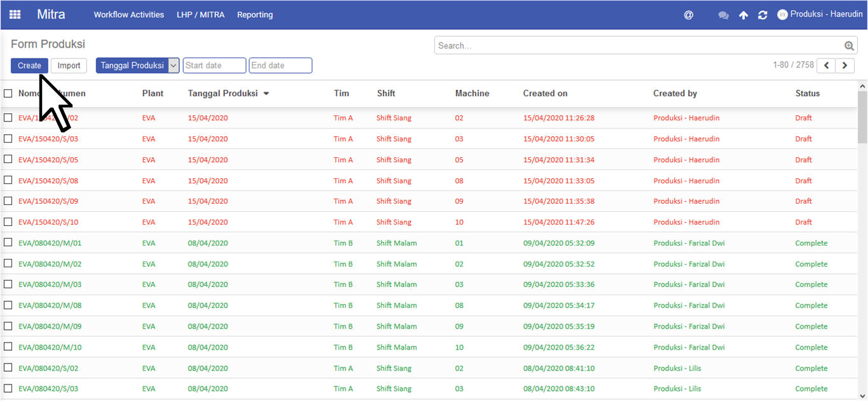
Task: Click the search magnifier icon
Action: coord(849,46)
